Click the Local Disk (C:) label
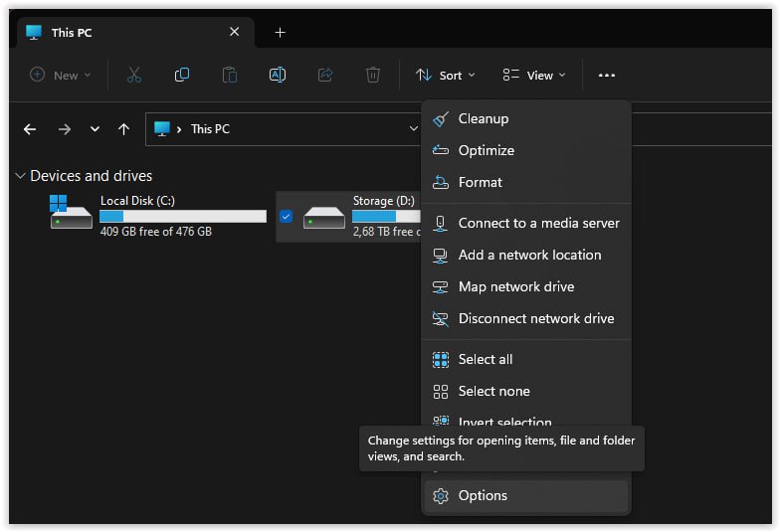The image size is (780, 532). pos(137,201)
